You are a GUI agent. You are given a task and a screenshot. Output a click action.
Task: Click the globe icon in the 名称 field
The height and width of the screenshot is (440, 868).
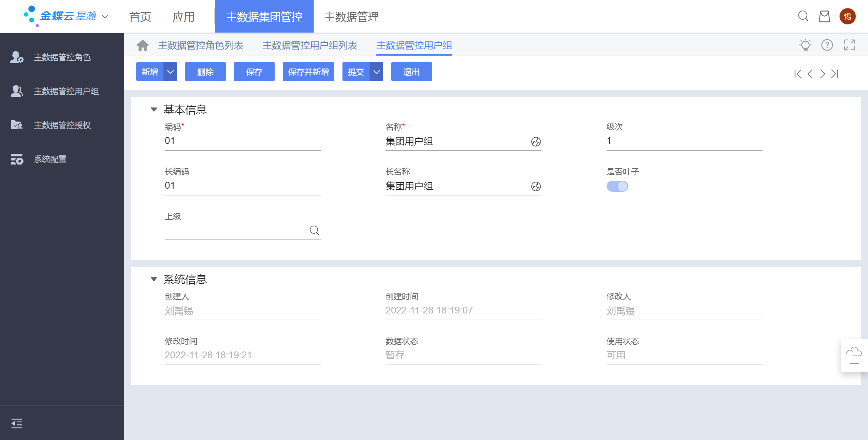click(536, 141)
